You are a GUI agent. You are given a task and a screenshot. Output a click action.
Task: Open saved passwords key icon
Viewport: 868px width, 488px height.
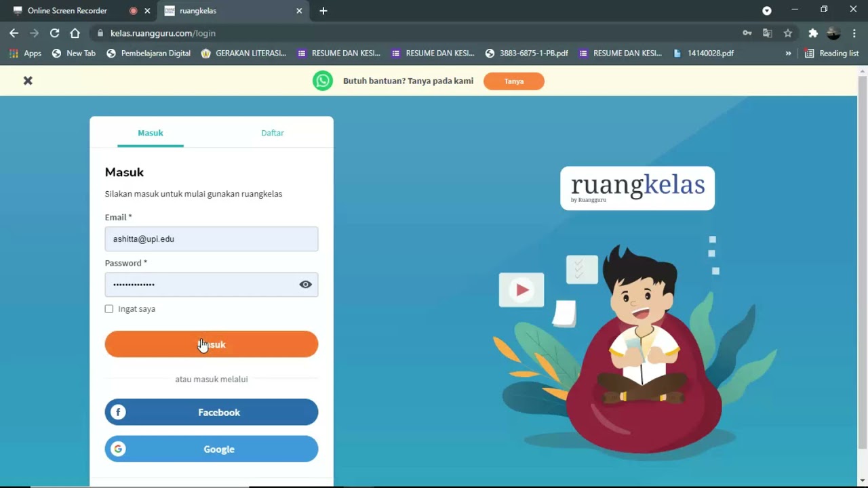[x=747, y=33]
